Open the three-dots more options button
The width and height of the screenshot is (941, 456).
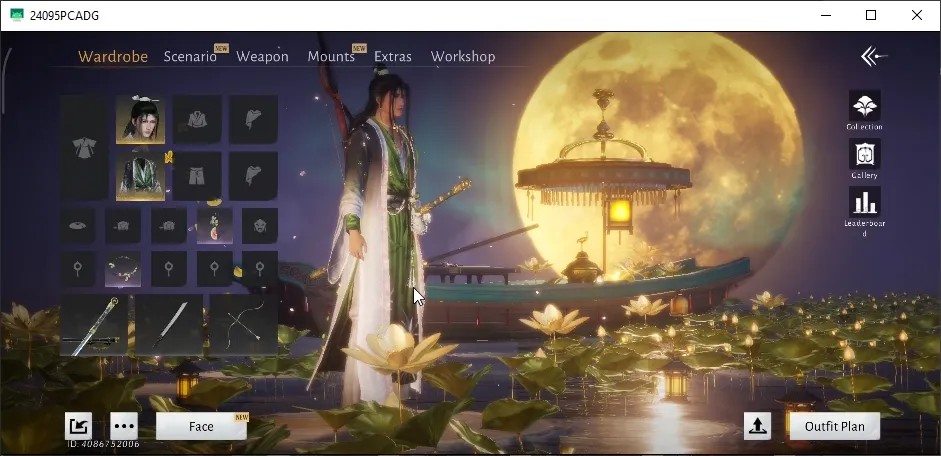pos(124,426)
